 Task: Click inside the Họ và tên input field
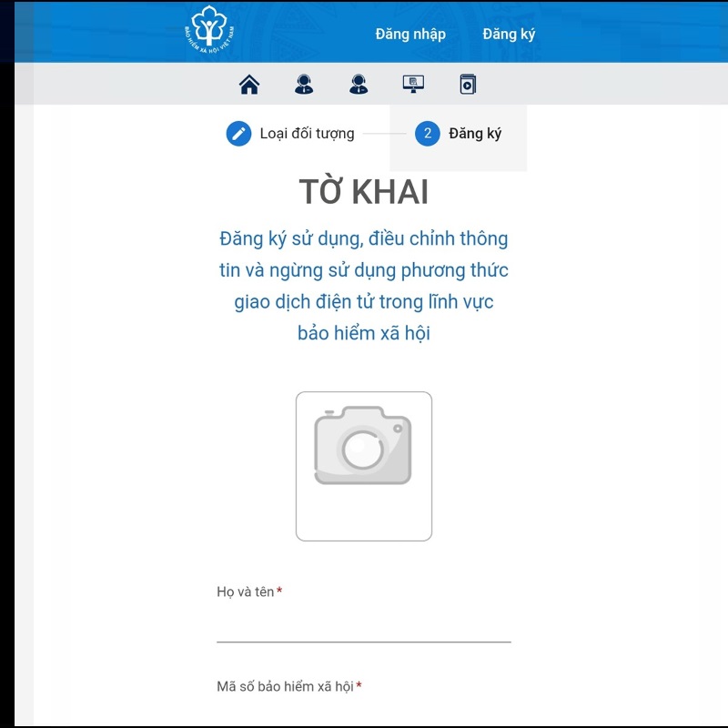pos(364,634)
